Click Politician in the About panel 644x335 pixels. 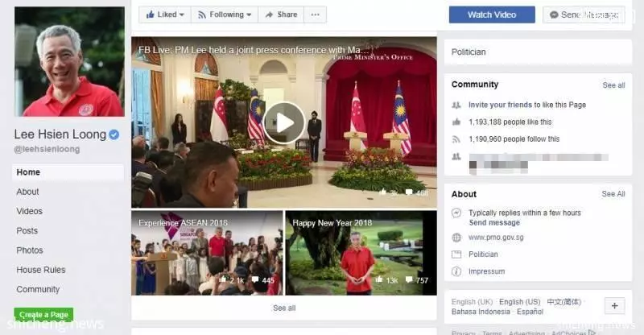click(483, 254)
